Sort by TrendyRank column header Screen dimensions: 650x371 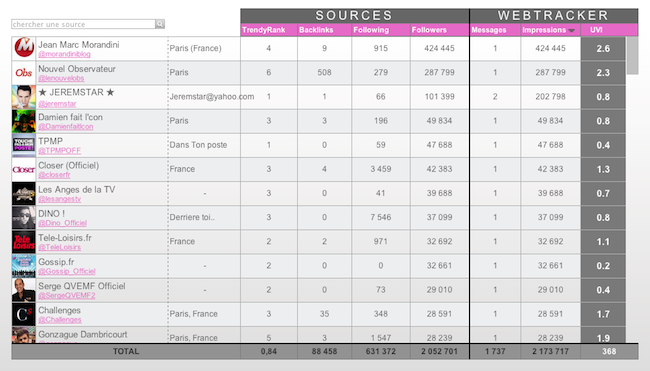tap(264, 30)
